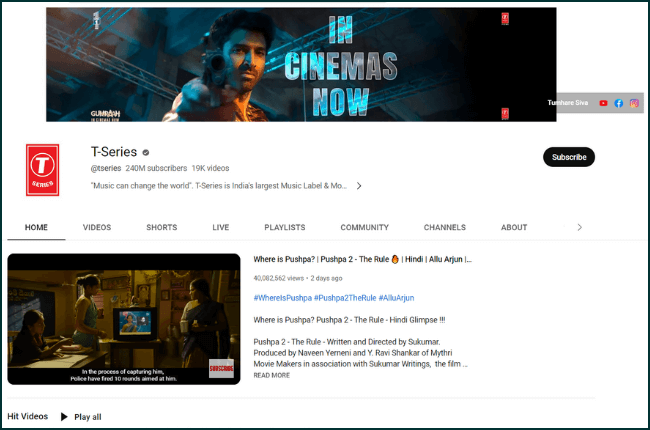
Task: Expand the channel description with chevron arrow
Action: point(359,186)
